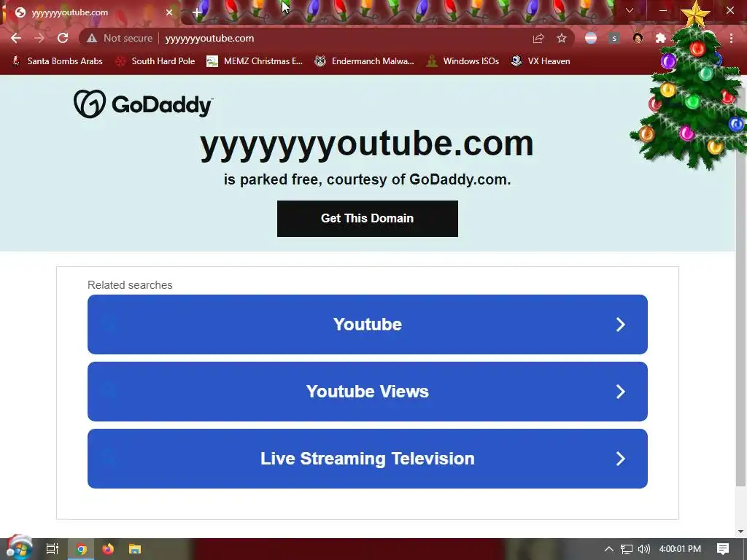Open the Windows Start button

tap(18, 548)
